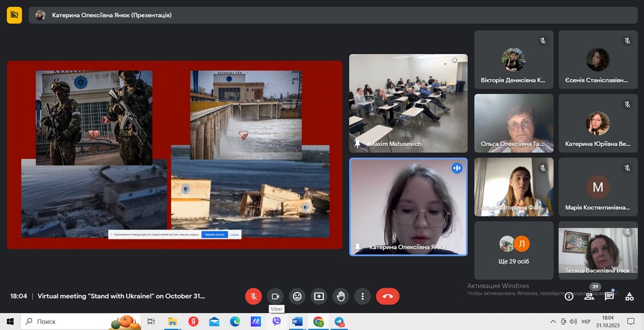Select Maxim Matusevich video tile

(x=408, y=103)
